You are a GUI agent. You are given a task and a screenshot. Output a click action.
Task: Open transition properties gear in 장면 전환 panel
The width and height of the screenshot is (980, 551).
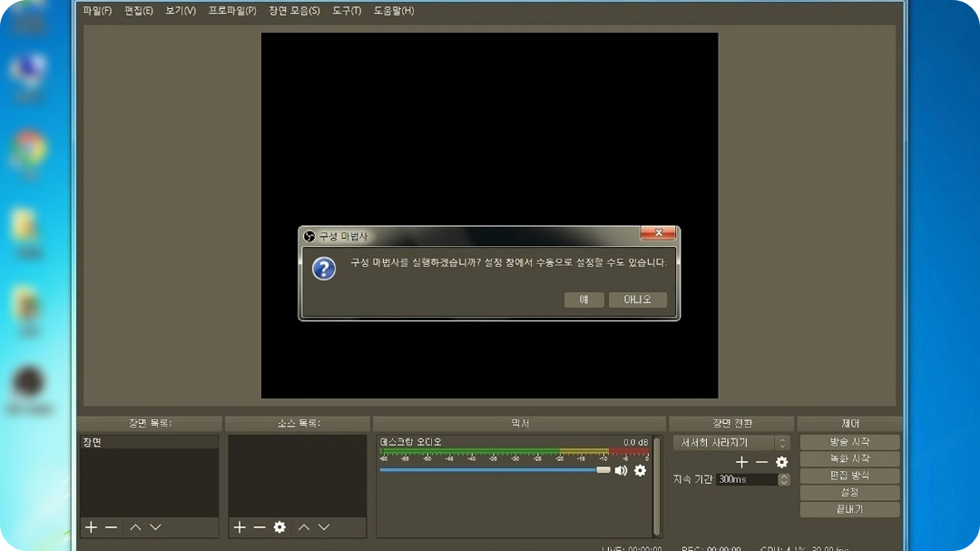tap(779, 462)
